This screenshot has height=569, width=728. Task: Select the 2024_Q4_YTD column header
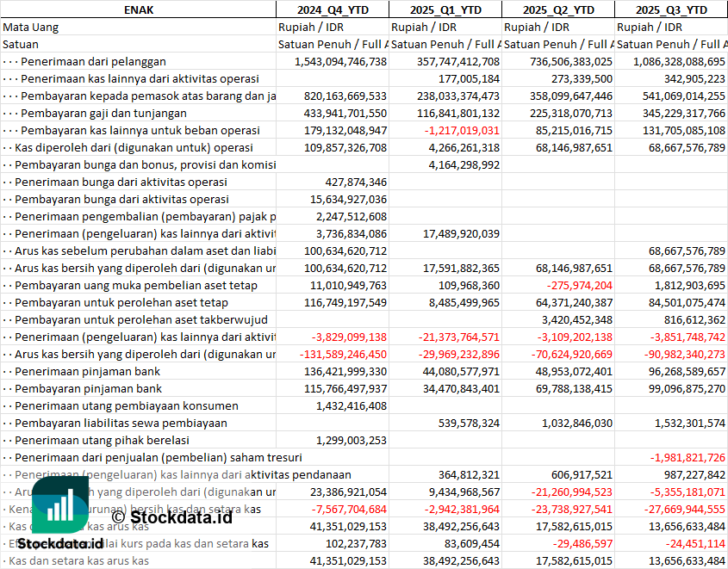(x=332, y=9)
